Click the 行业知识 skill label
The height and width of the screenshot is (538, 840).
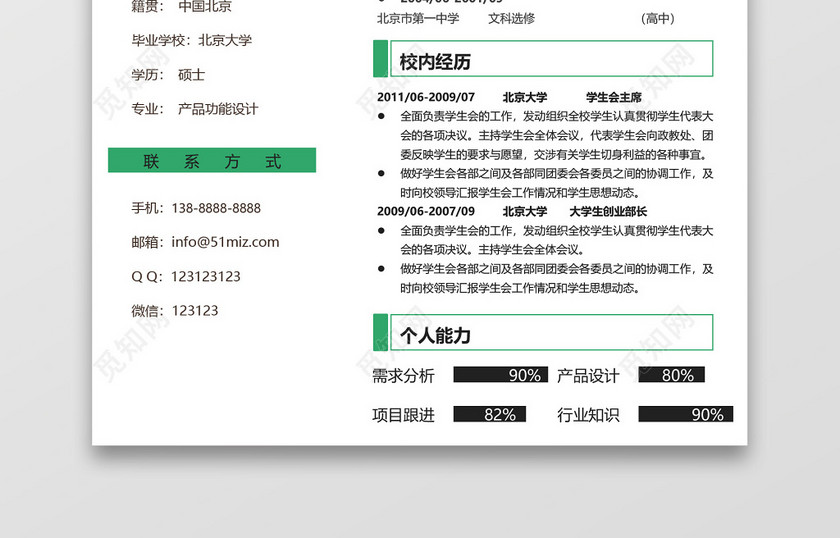pos(588,415)
